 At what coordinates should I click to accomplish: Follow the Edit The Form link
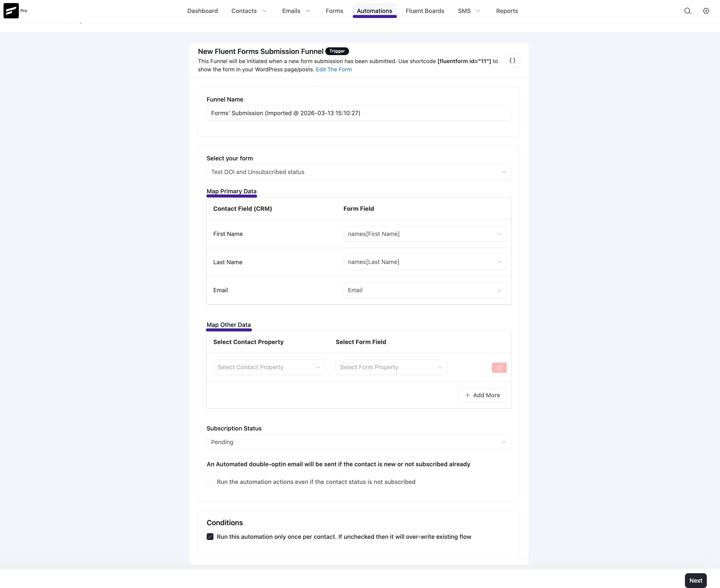click(334, 69)
